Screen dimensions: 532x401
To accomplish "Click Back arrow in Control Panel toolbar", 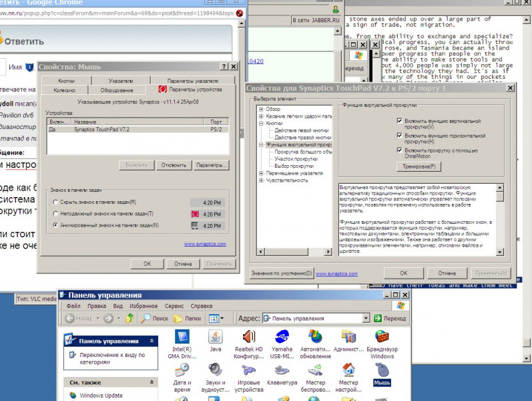I will (x=70, y=318).
